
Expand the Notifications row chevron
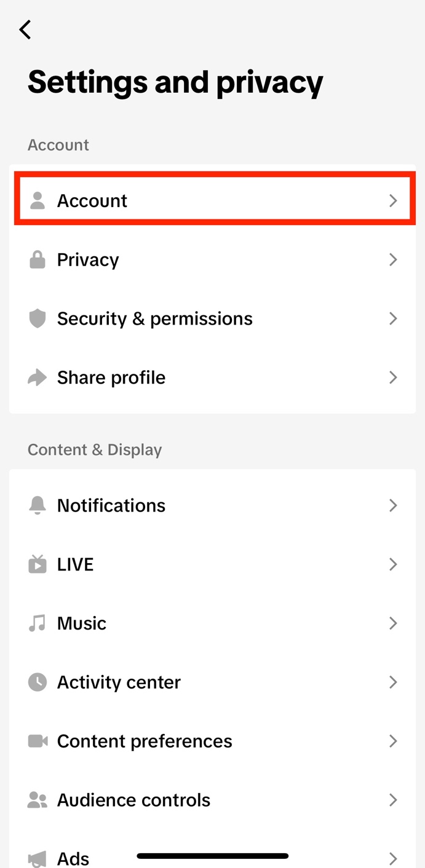[393, 505]
